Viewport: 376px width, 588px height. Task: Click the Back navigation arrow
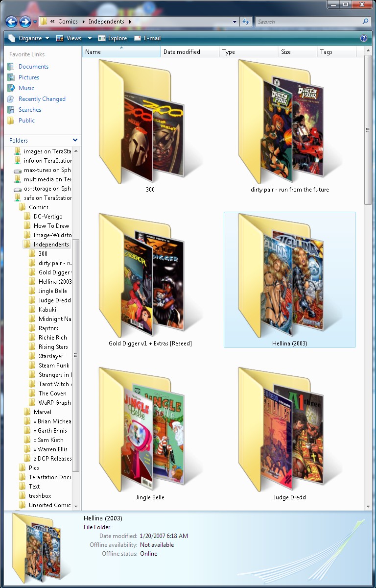12,22
